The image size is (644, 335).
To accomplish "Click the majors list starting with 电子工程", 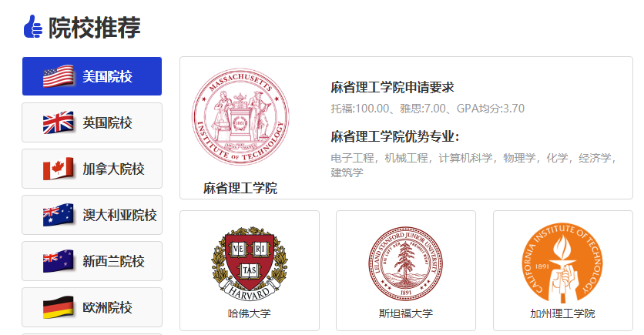I will tap(475, 165).
